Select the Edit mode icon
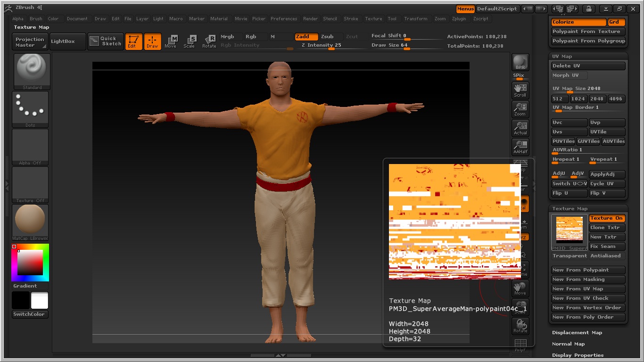 point(134,41)
